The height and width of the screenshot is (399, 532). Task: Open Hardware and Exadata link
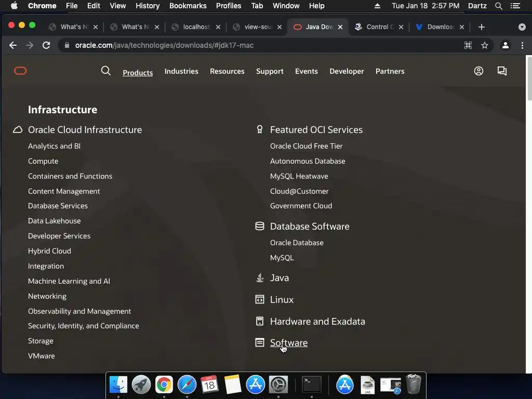tap(317, 321)
